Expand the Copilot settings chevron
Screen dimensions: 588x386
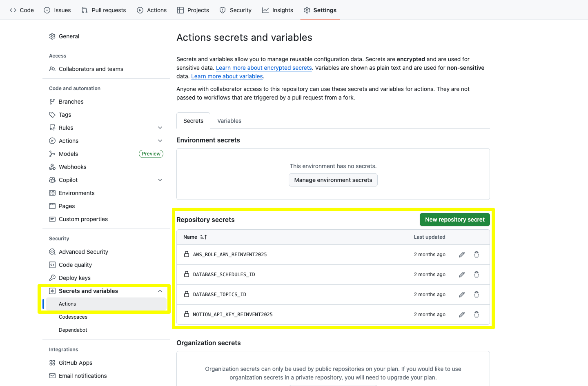click(160, 180)
